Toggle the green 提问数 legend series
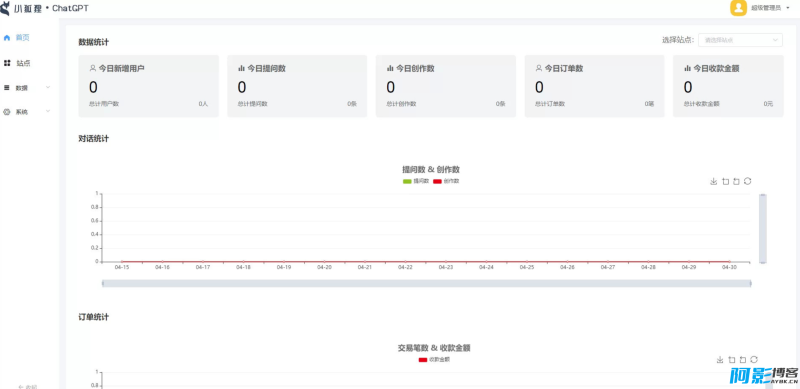Image resolution: width=800 pixels, height=389 pixels. [416, 181]
